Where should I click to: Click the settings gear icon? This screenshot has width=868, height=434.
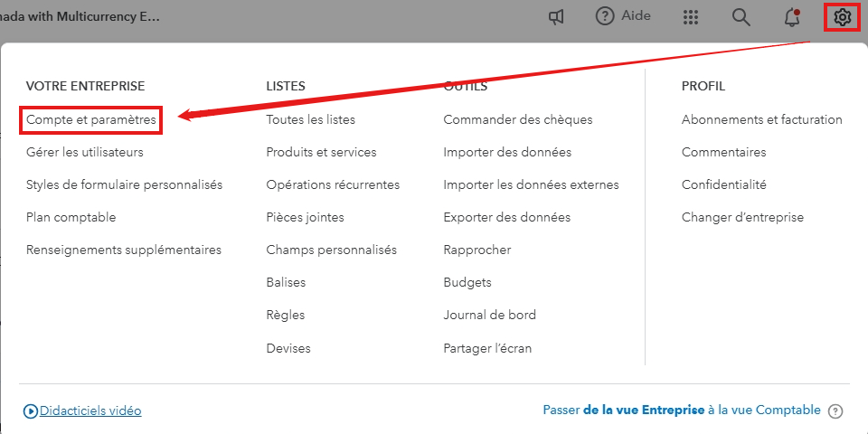843,17
